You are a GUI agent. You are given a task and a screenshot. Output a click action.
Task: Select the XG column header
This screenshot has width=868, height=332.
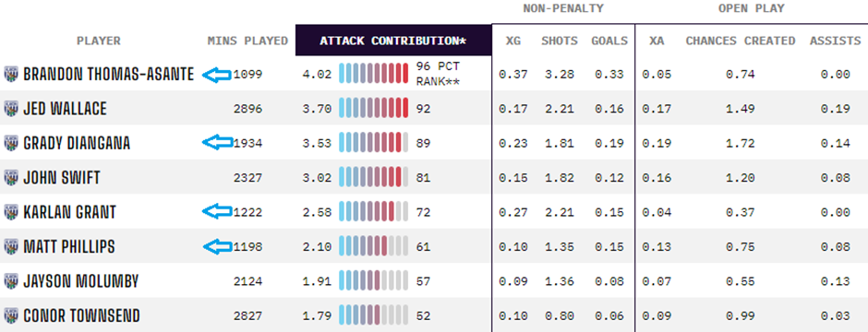pos(513,41)
